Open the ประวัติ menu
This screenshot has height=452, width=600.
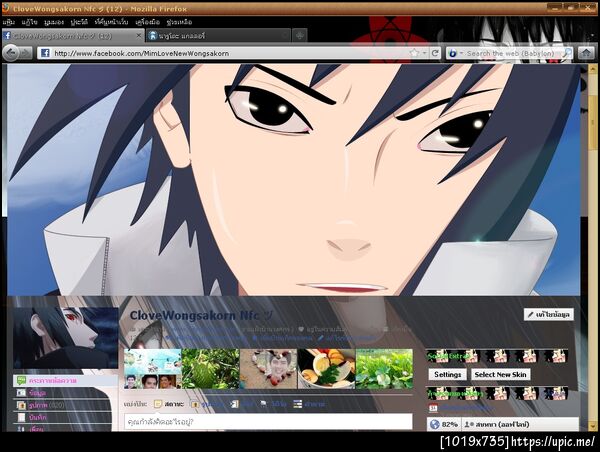click(x=79, y=22)
